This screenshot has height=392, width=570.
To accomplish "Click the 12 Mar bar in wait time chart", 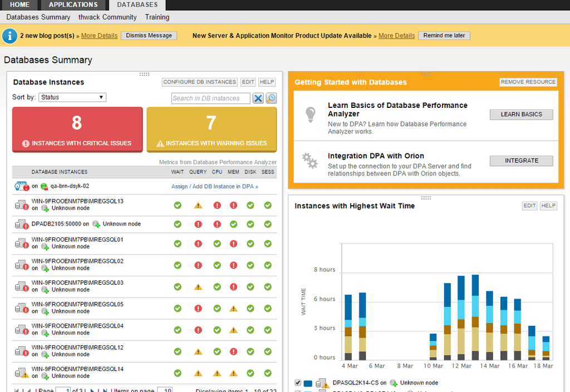I will click(x=461, y=317).
